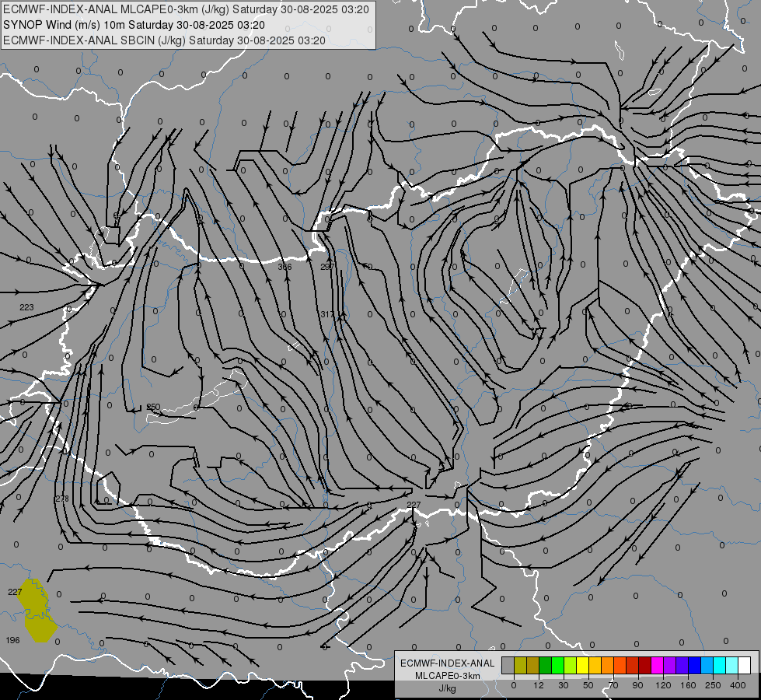This screenshot has height=700, width=761.
Task: Select the legend scale value 90
Action: click(x=637, y=685)
